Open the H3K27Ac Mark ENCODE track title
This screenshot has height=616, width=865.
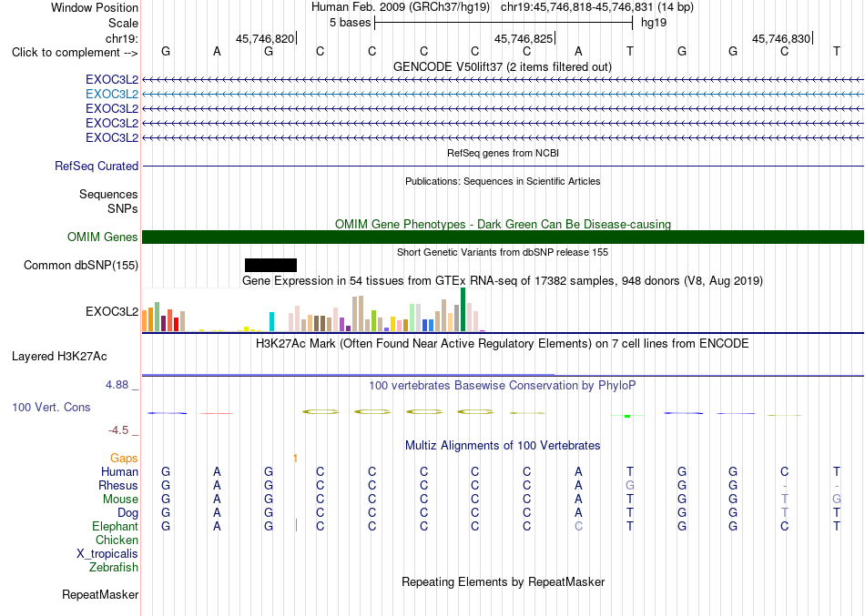click(503, 344)
